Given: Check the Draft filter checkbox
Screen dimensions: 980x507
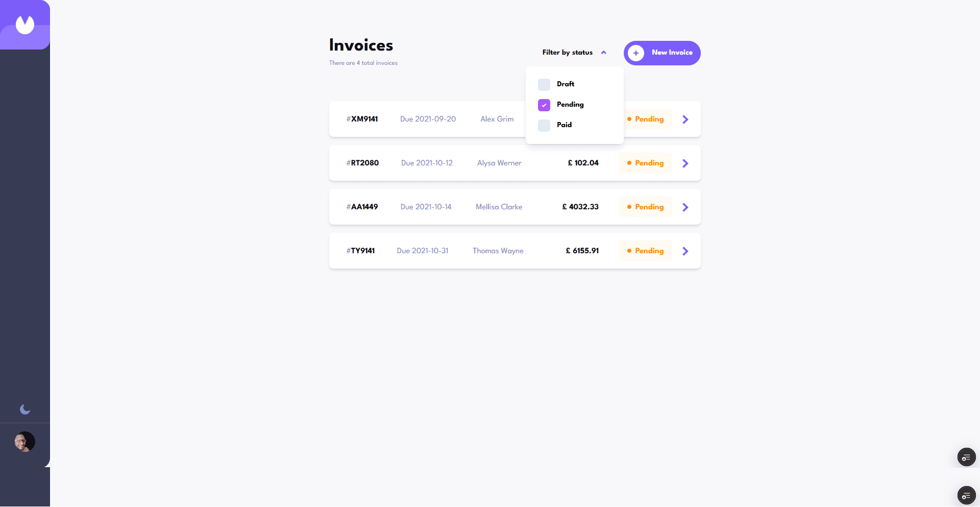Looking at the screenshot, I should click(544, 84).
